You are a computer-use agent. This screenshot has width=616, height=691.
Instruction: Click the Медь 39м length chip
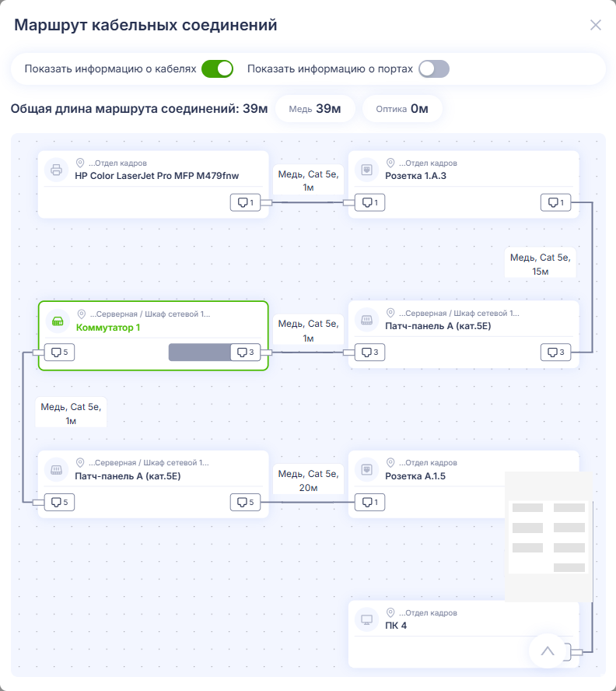[315, 109]
